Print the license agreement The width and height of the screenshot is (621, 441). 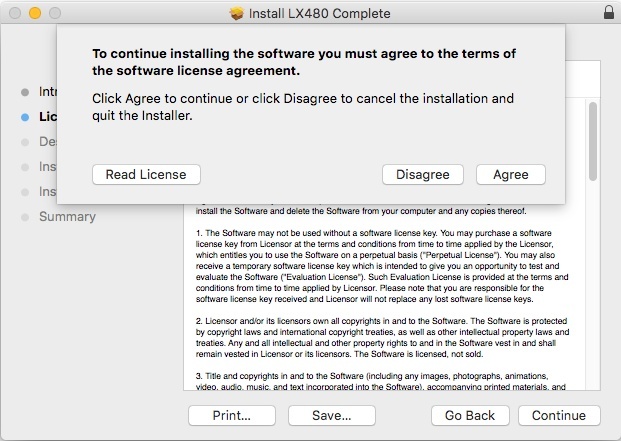[231, 415]
